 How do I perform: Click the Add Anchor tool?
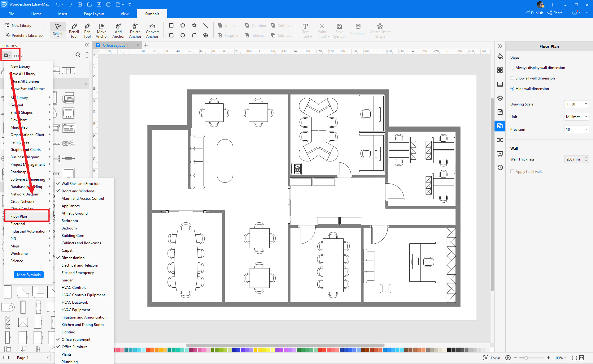[x=118, y=30]
